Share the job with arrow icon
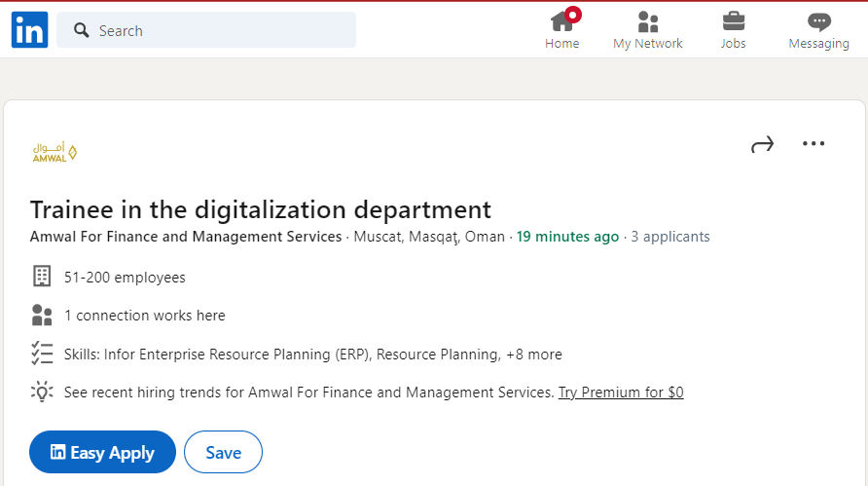Viewport: 868px width, 486px height. [762, 144]
